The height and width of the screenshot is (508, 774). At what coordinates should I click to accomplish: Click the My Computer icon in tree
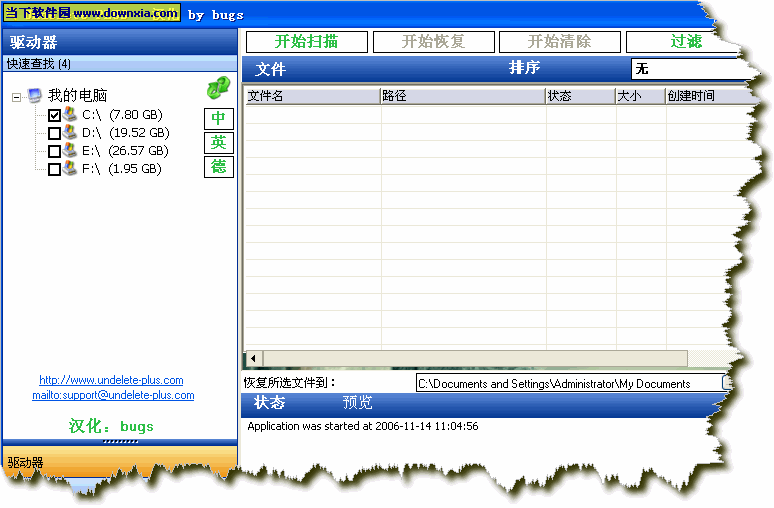click(35, 96)
